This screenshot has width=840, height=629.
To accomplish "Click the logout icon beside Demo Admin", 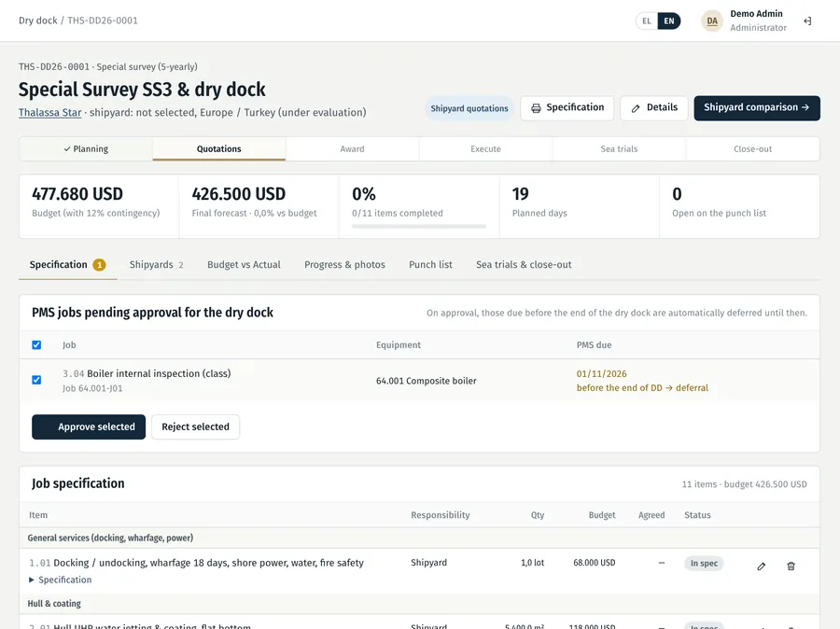I will pos(807,21).
